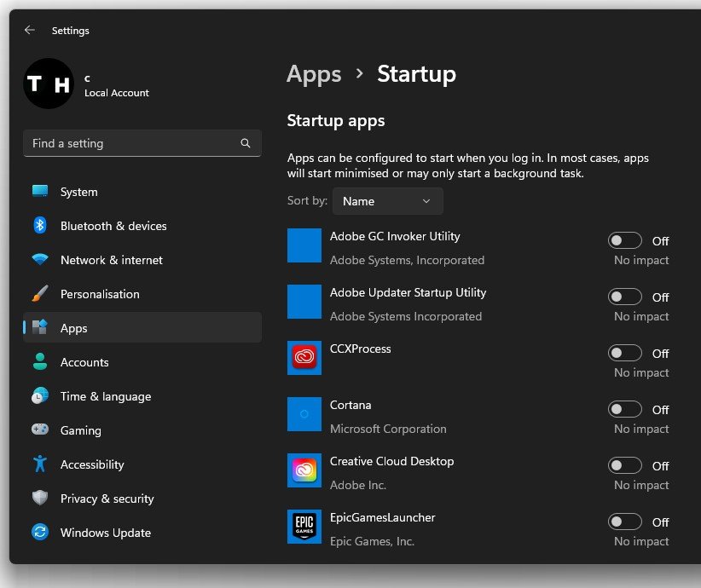Image resolution: width=701 pixels, height=588 pixels.
Task: Click the CCXProcess app icon
Action: point(304,358)
